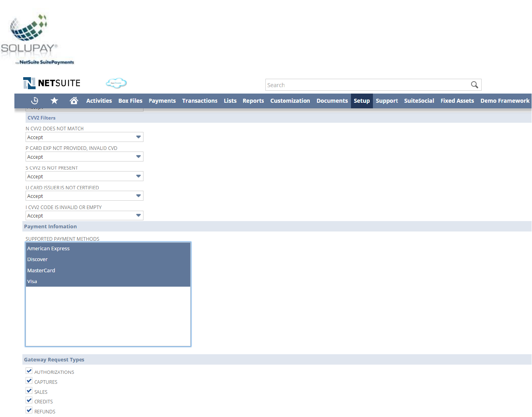532x417 pixels.
Task: Open the Customization menu
Action: (290, 101)
